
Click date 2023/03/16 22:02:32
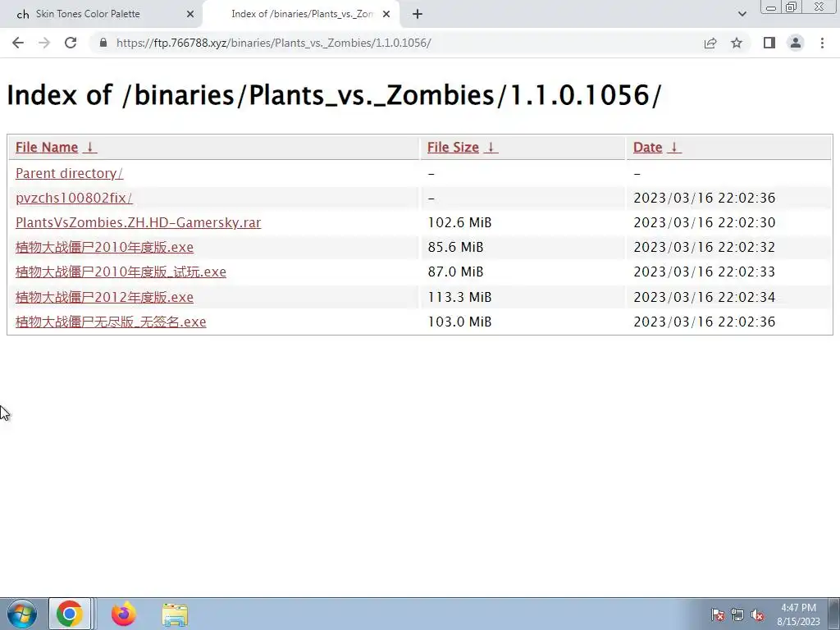[x=705, y=247]
